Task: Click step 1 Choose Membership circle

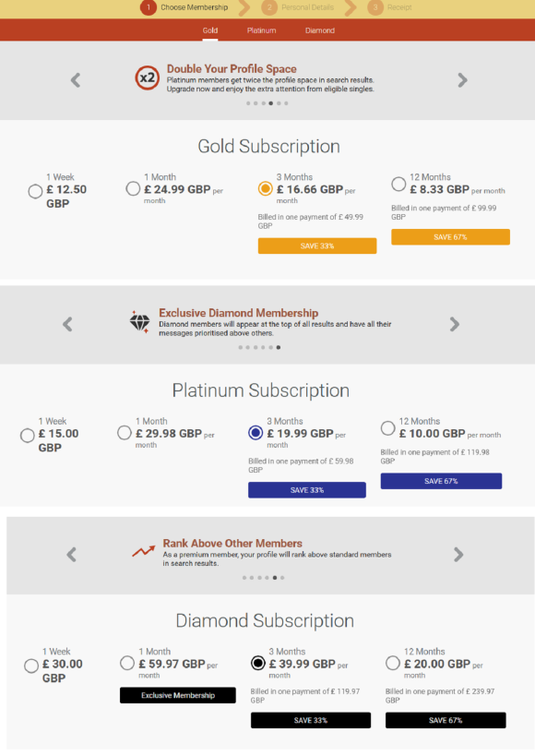Action: pyautogui.click(x=149, y=7)
